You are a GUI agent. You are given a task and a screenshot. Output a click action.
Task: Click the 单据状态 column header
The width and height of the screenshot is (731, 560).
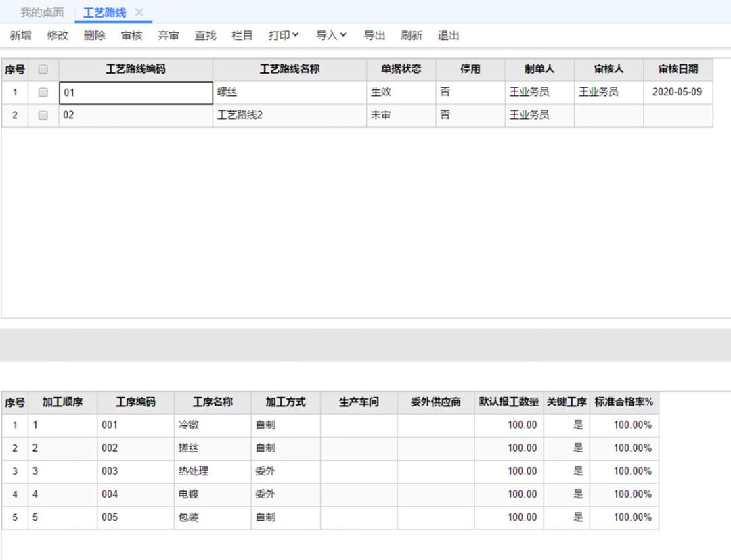pyautogui.click(x=401, y=70)
